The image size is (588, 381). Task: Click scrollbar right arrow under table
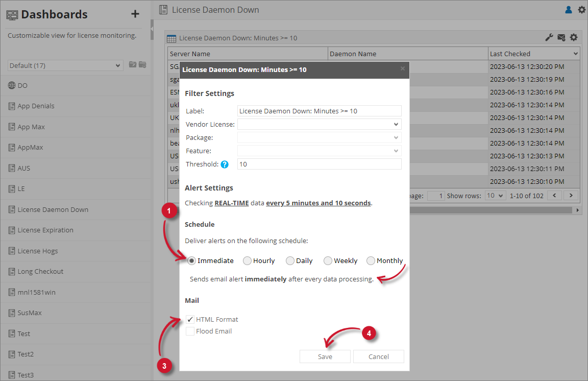coord(577,210)
